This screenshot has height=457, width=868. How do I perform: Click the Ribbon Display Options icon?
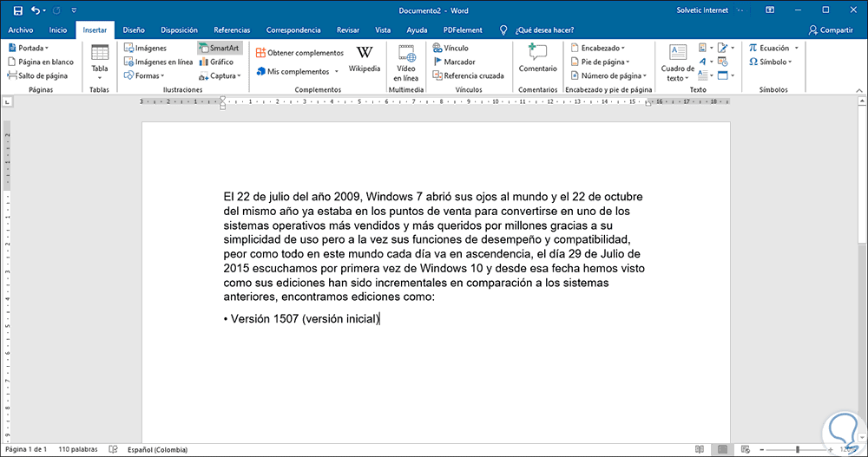point(769,10)
